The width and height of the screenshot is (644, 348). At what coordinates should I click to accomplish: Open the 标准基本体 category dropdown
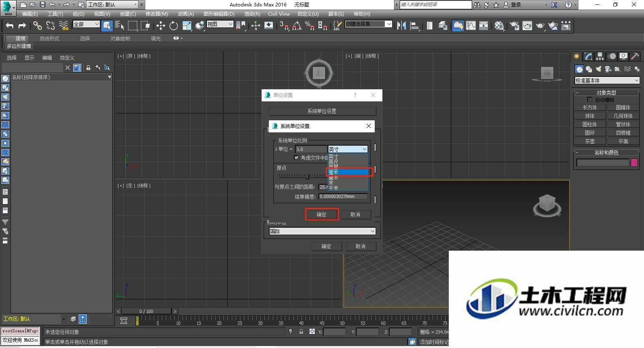pos(607,80)
